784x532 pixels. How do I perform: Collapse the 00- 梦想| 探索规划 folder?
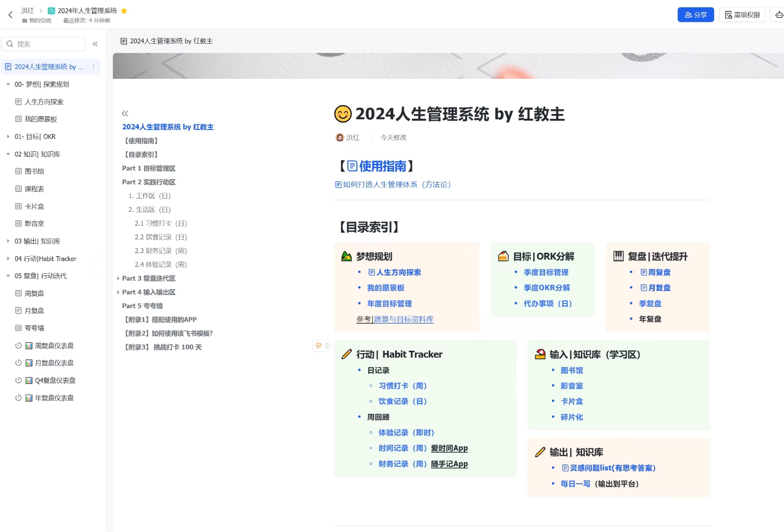click(8, 84)
